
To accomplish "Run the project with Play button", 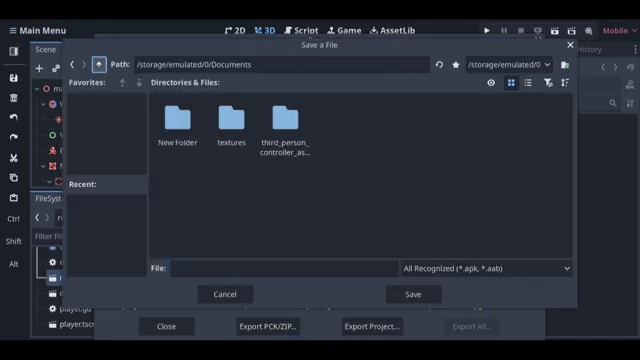I will pyautogui.click(x=487, y=31).
